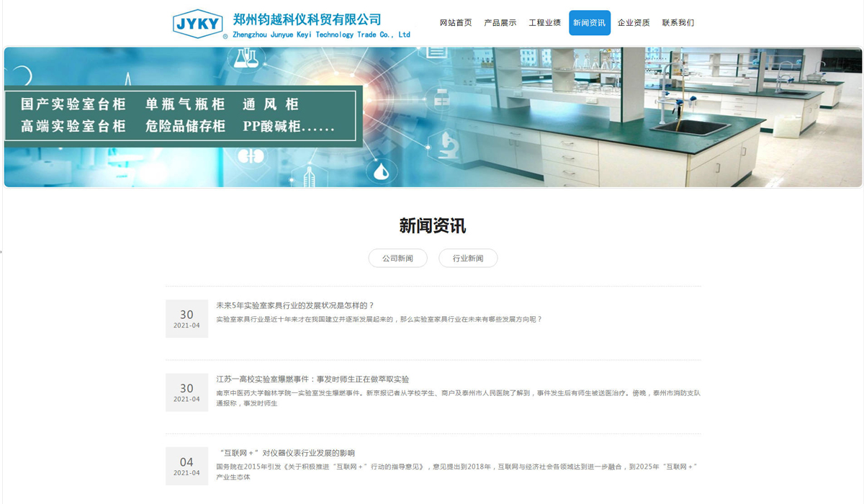Click the JYKY company logo
Image resolution: width=864 pixels, height=504 pixels.
tap(199, 24)
